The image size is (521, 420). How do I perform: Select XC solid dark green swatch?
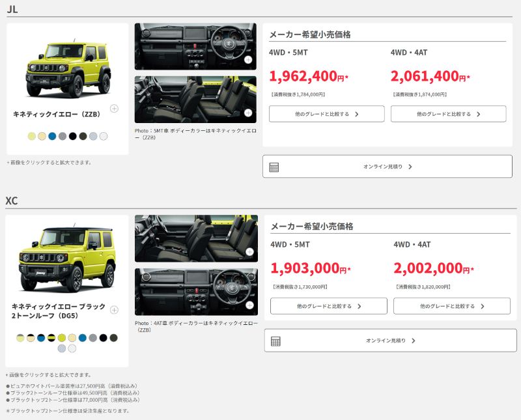pyautogui.click(x=113, y=338)
